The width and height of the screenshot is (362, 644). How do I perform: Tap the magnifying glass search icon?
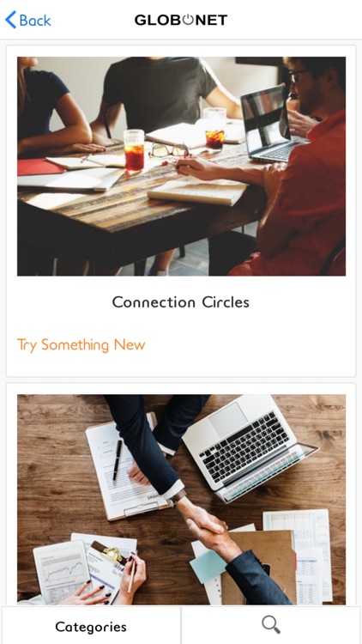point(271,625)
